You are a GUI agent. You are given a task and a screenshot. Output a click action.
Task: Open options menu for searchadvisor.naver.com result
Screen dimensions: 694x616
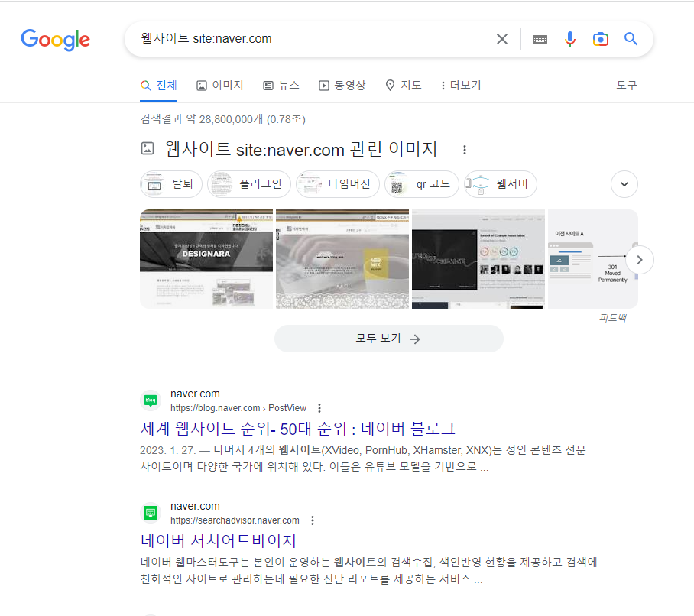[x=313, y=520]
